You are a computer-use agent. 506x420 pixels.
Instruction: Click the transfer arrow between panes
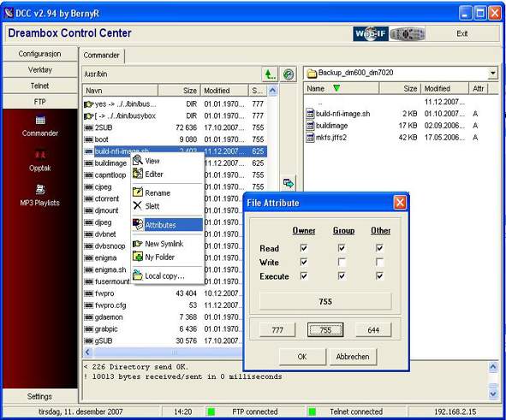pyautogui.click(x=289, y=183)
